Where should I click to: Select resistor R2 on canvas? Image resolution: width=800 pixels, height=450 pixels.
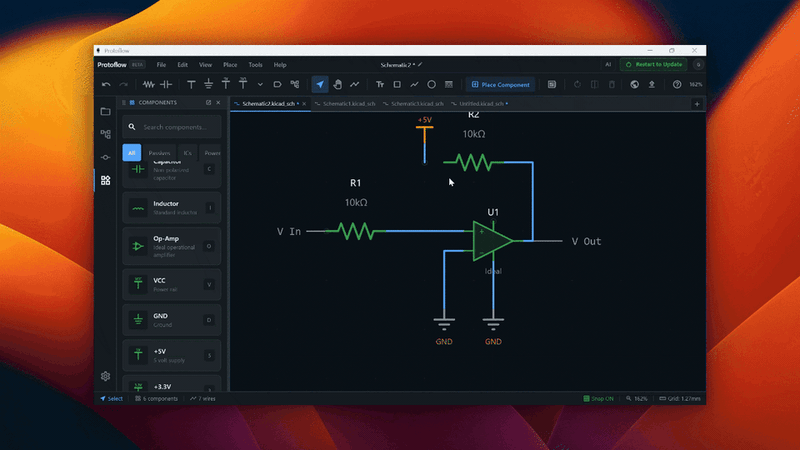[474, 162]
